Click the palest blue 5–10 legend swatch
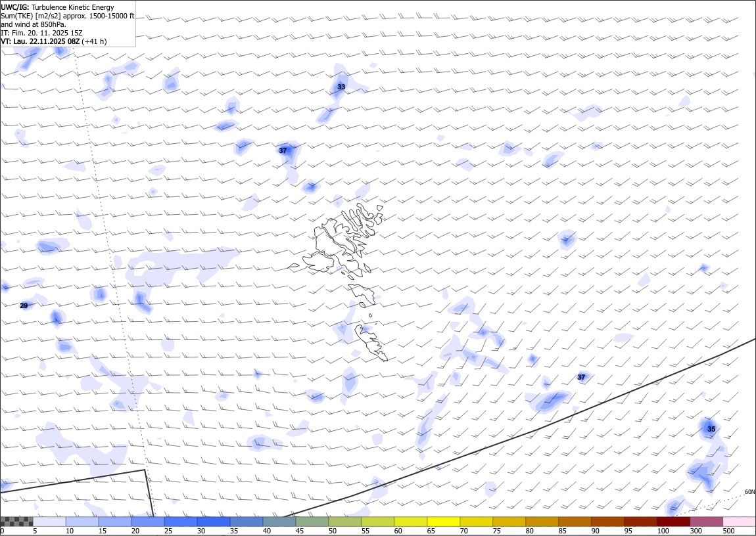 coord(50,522)
